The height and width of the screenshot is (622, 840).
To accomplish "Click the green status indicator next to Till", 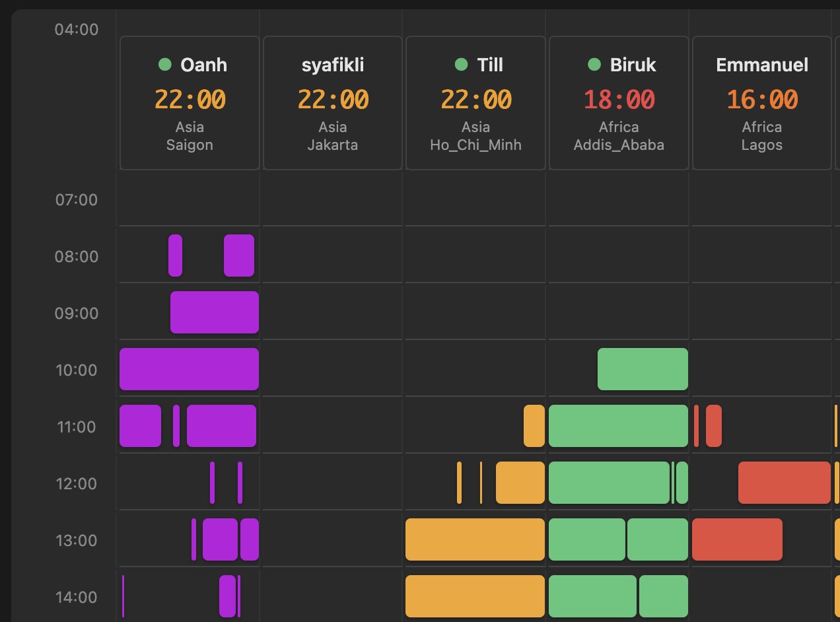I will (x=460, y=64).
